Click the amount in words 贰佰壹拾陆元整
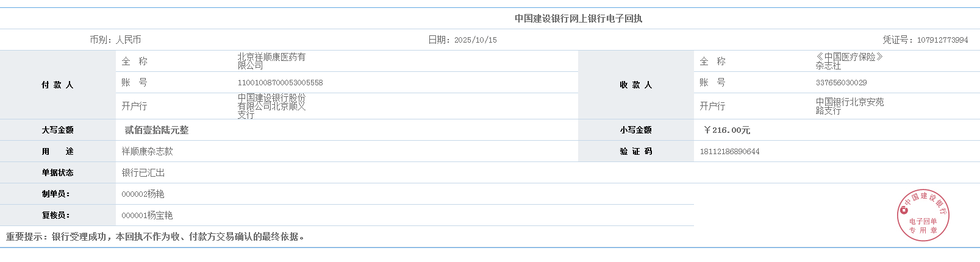Image resolution: width=980 pixels, height=262 pixels. click(157, 130)
